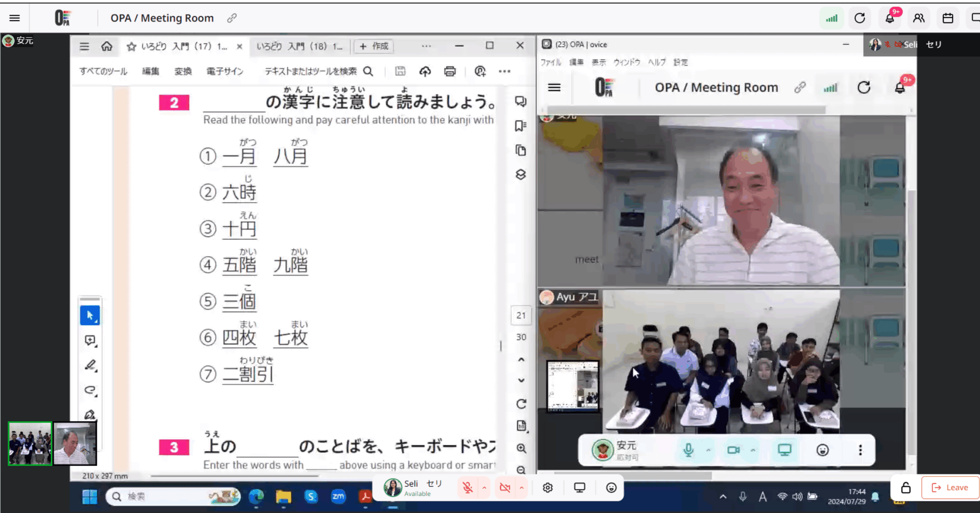The width and height of the screenshot is (980, 513).
Task: Open the bookmarks panel icon
Action: tap(520, 126)
